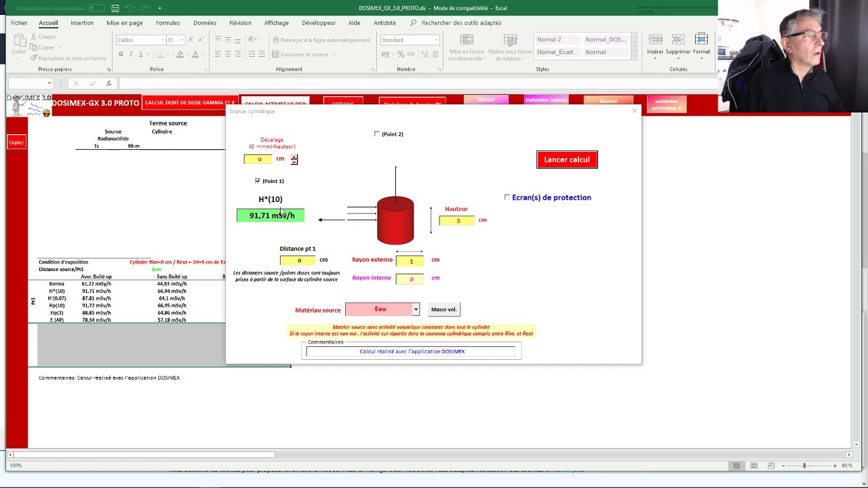
Task: Click Mise en forme conditionnelle icon
Action: [x=467, y=47]
